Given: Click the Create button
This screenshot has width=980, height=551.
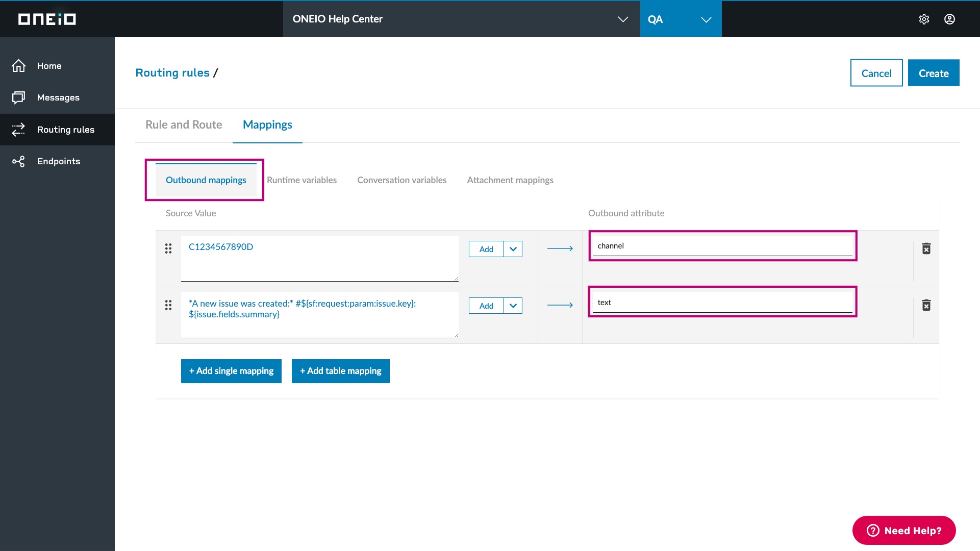Looking at the screenshot, I should click(934, 73).
